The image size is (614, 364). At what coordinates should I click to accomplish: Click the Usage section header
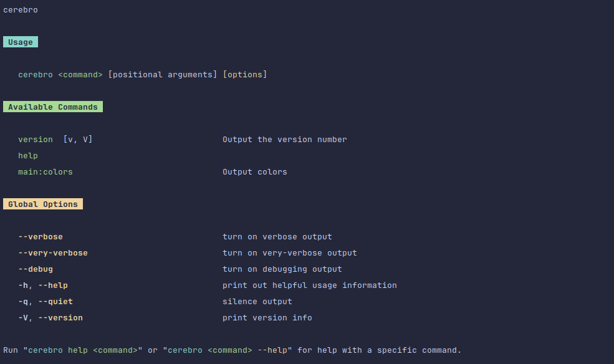point(21,42)
